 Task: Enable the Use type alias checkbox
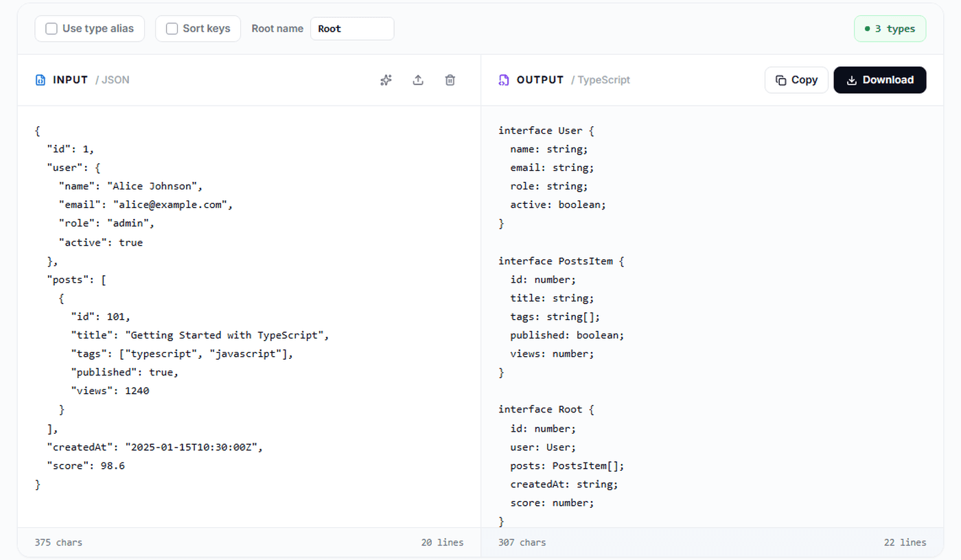click(x=51, y=29)
